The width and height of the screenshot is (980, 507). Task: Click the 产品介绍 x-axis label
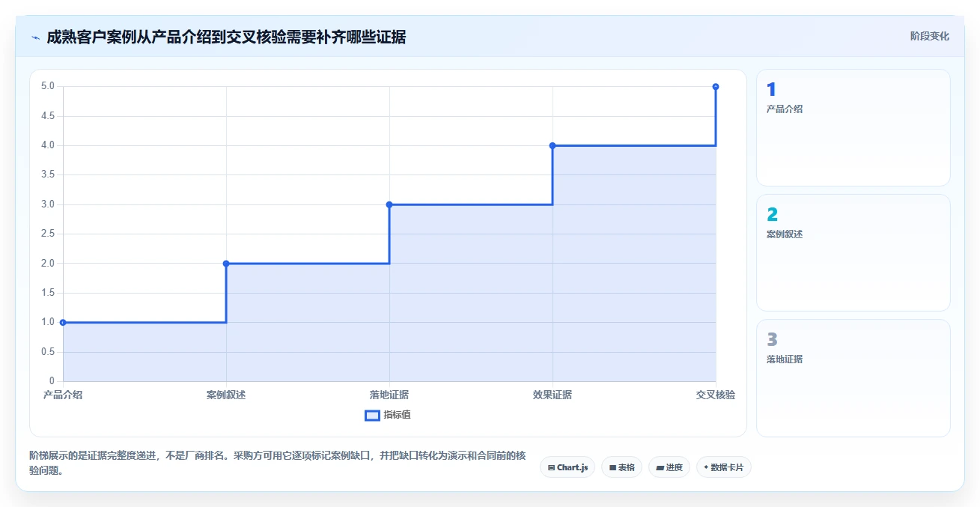coord(63,395)
